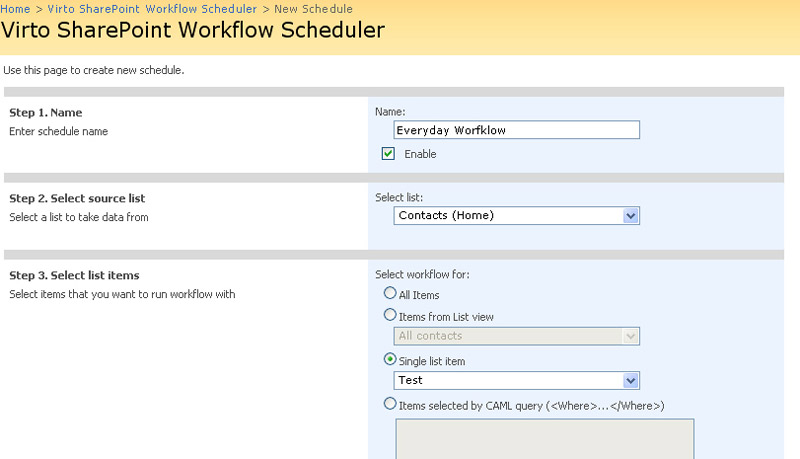The image size is (800, 459).
Task: Click the disabled All contacts view dropdown
Action: click(x=516, y=336)
